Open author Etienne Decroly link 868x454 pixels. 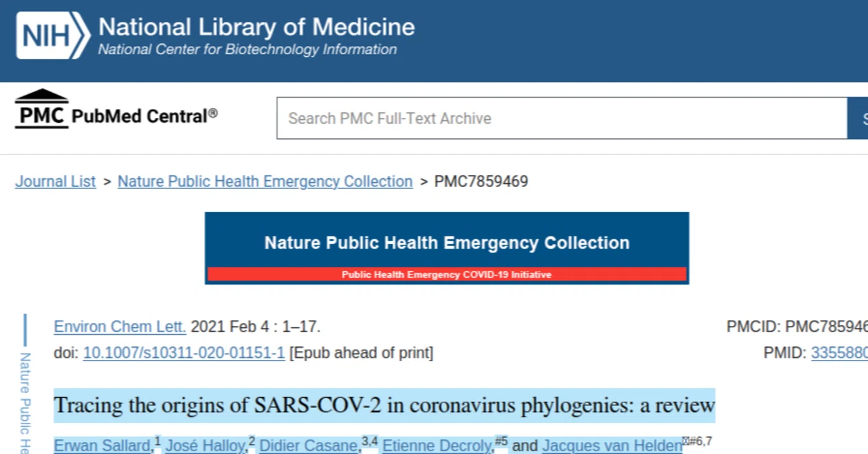pyautogui.click(x=437, y=445)
